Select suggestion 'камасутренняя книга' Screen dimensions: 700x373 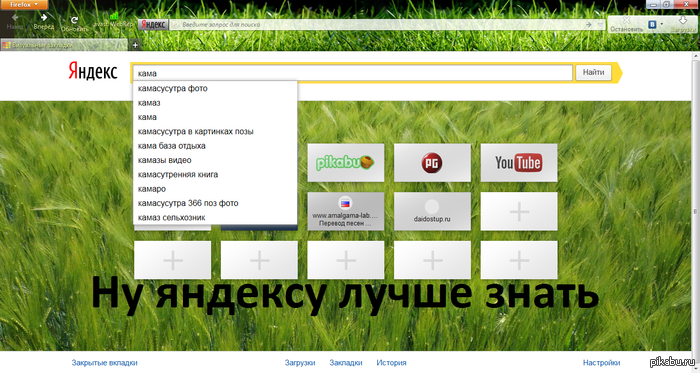pos(215,174)
